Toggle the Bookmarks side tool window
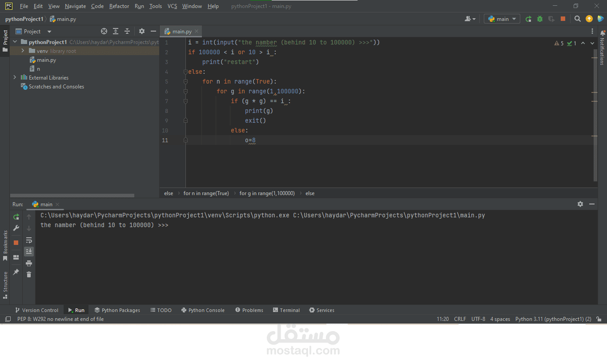The height and width of the screenshot is (364, 607). click(5, 245)
